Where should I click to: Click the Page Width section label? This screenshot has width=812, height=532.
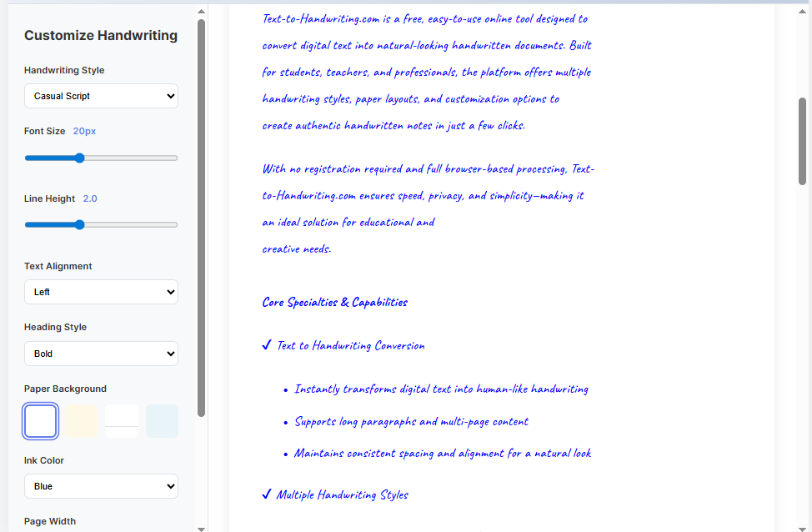point(50,521)
